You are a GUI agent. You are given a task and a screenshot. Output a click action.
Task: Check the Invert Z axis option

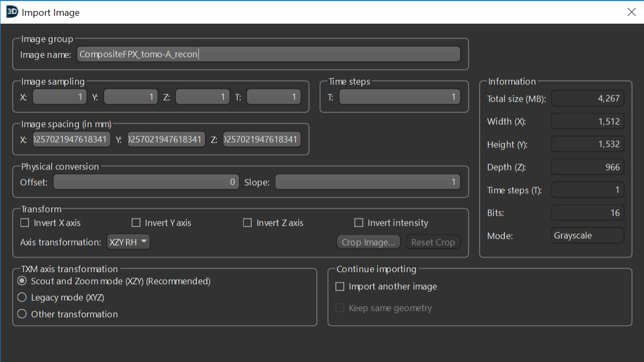tap(247, 223)
